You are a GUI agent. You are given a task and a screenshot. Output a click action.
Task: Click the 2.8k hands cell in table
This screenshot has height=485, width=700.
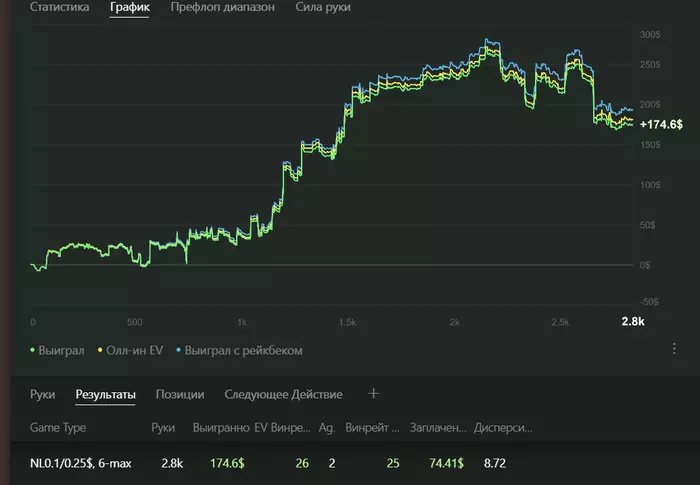point(172,463)
